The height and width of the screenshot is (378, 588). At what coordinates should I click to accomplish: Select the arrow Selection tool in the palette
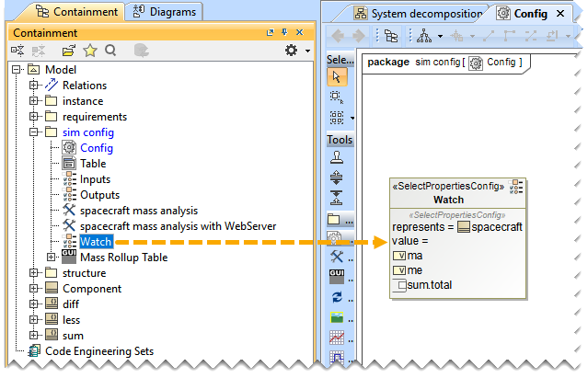(338, 77)
